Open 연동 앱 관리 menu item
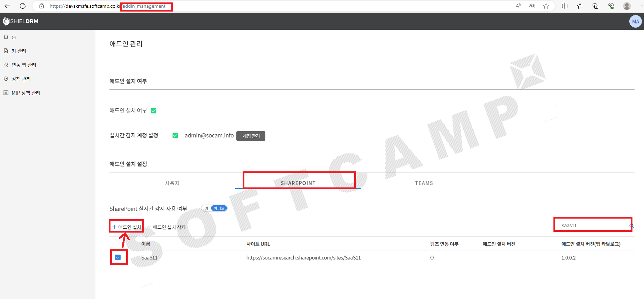Screen dimensions: 644x299 [x=24, y=65]
